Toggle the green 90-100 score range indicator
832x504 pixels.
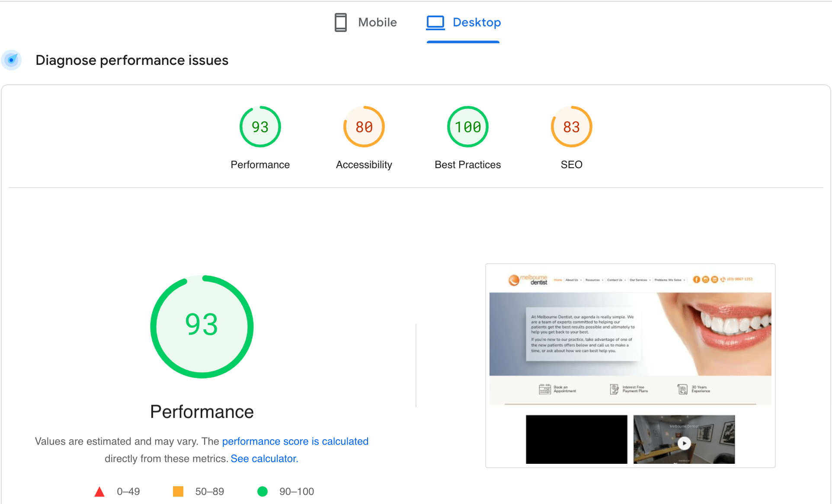[x=262, y=490]
